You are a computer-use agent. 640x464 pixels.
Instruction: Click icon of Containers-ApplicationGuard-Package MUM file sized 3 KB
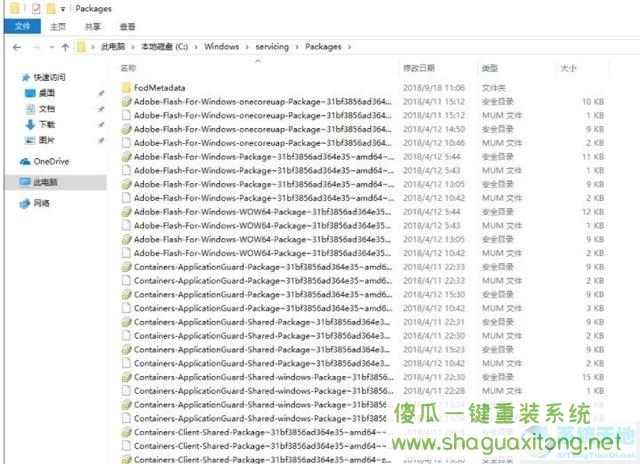[x=127, y=308]
